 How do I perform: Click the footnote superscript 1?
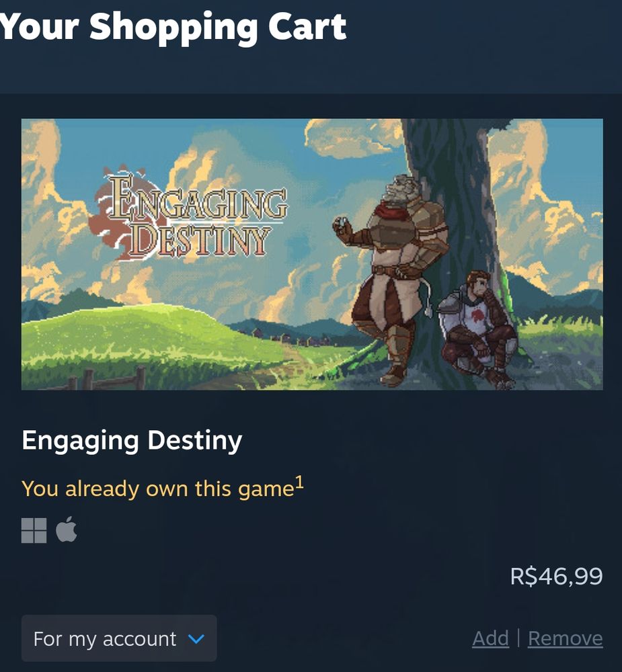[299, 482]
